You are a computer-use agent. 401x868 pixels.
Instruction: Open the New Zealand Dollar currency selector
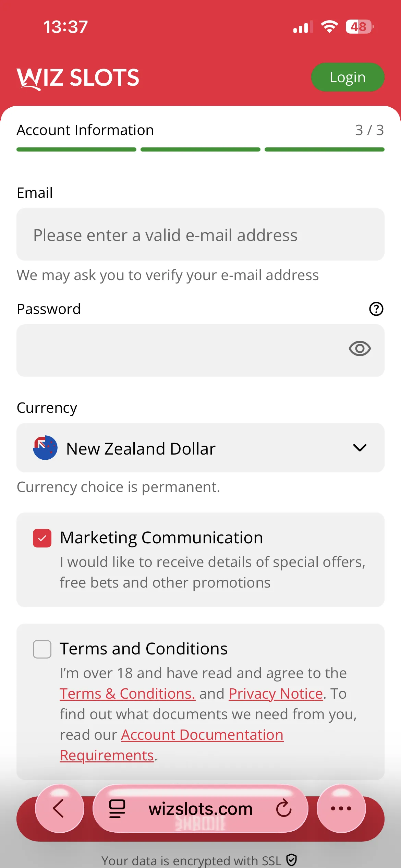tap(200, 448)
